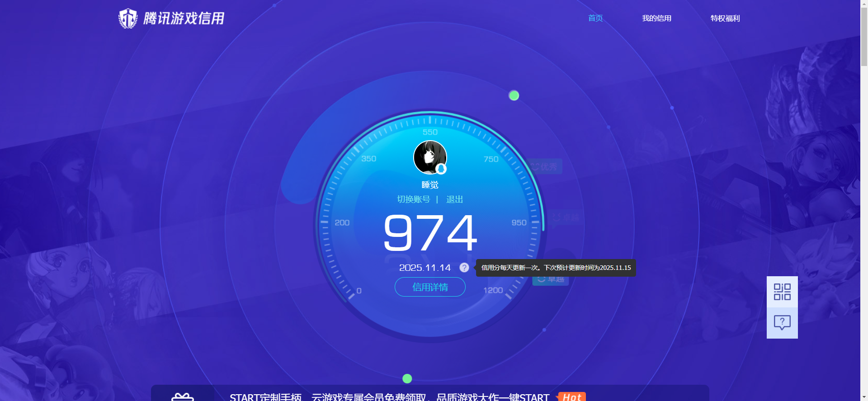Click the QQ penguin badge on the avatar
The image size is (868, 401).
(441, 169)
